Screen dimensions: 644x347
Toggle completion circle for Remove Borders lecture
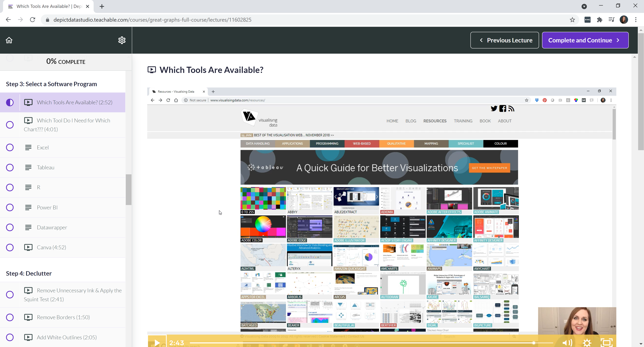(x=10, y=317)
